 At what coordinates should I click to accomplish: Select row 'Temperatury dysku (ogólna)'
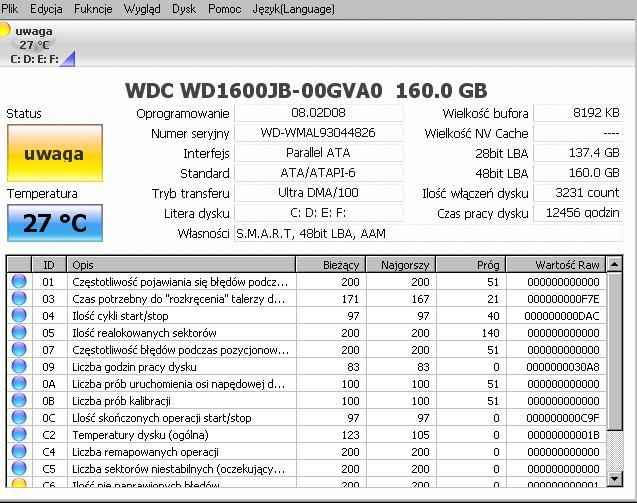click(306, 435)
